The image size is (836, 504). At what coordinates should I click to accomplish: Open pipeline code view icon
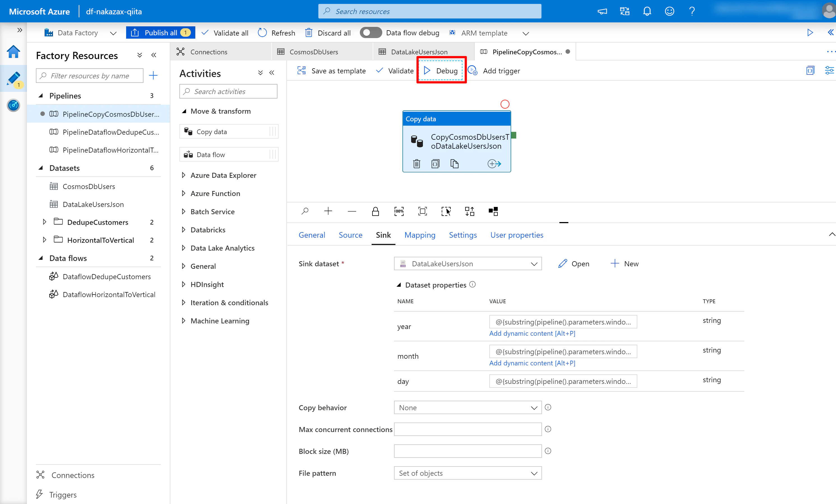click(810, 71)
